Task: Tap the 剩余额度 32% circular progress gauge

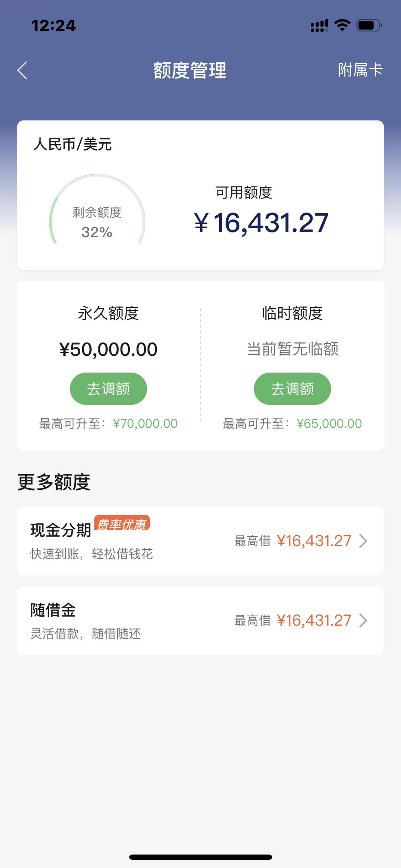Action: [97, 209]
